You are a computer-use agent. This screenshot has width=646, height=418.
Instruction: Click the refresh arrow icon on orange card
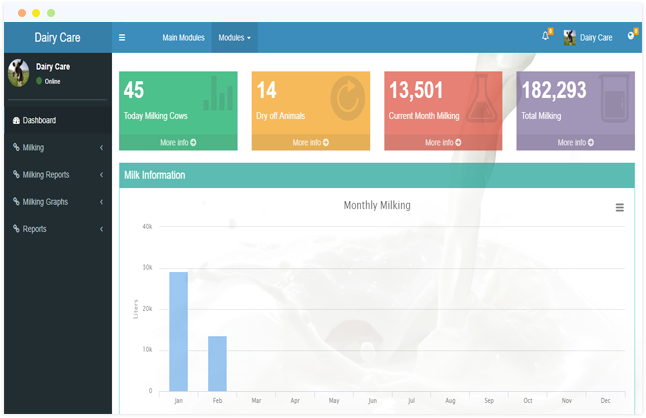point(348,98)
